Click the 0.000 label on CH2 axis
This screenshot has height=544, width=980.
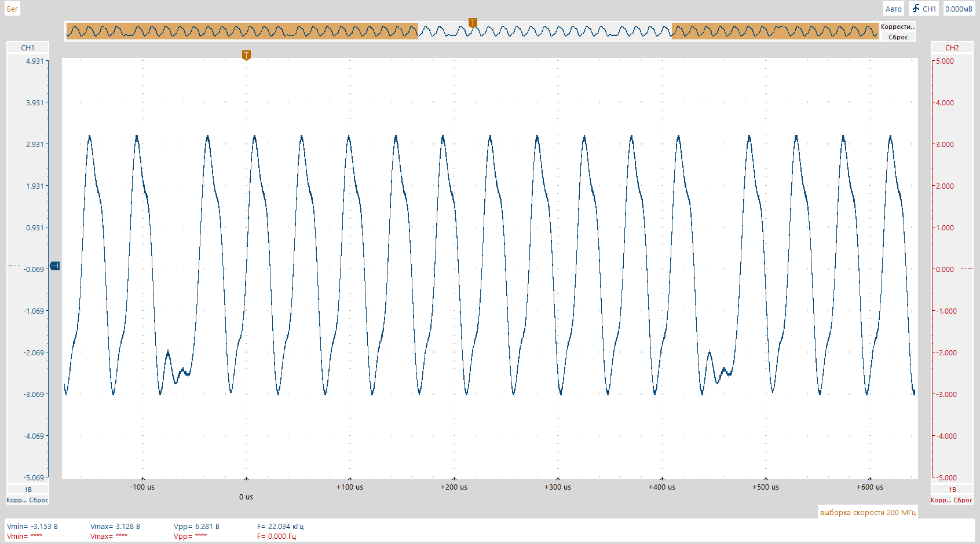[945, 269]
